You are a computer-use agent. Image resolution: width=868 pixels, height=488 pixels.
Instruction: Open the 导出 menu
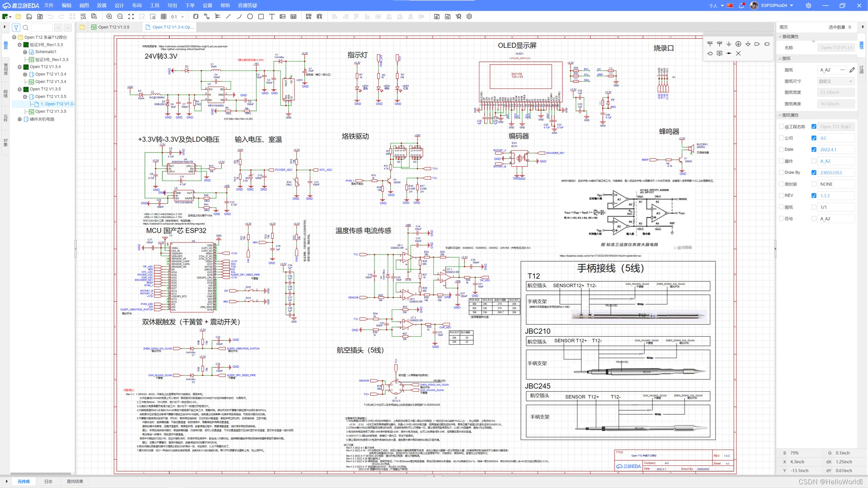tap(172, 5)
